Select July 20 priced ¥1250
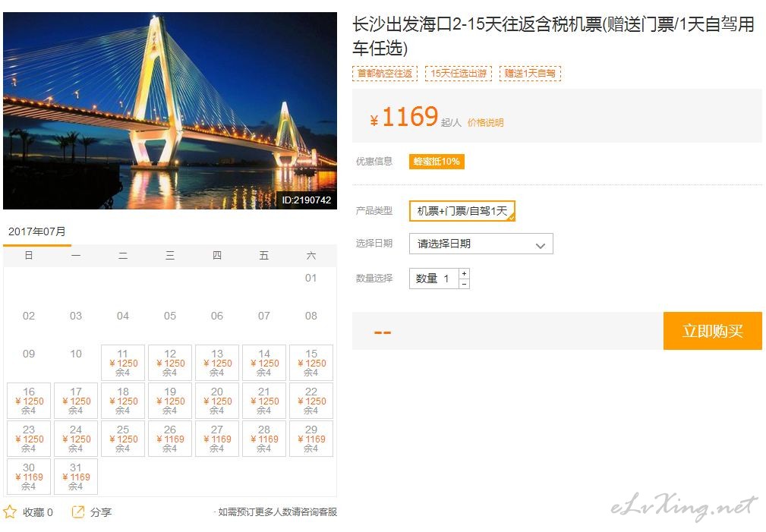Image resolution: width=766 pixels, height=532 pixels. [217, 401]
